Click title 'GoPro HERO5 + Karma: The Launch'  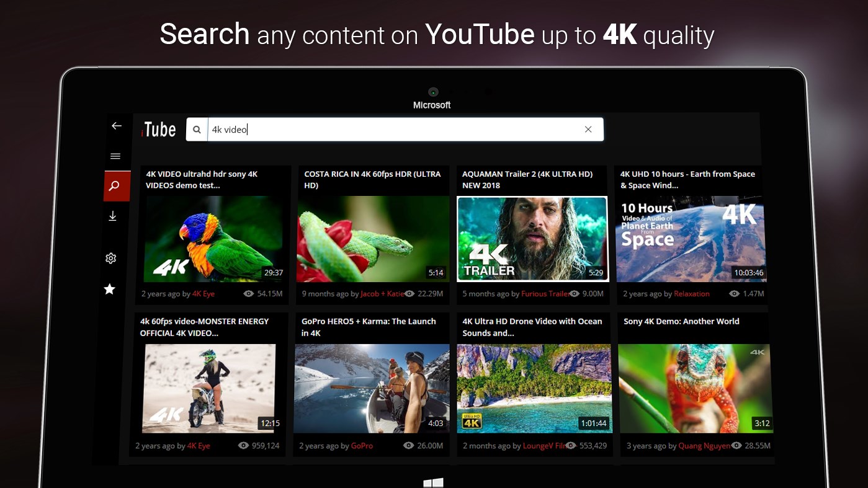click(369, 321)
